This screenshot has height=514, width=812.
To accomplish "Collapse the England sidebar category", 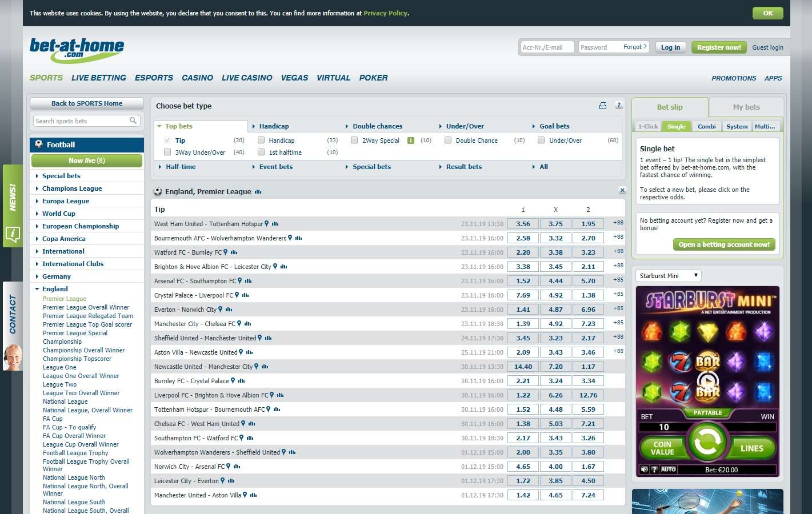I will [55, 289].
